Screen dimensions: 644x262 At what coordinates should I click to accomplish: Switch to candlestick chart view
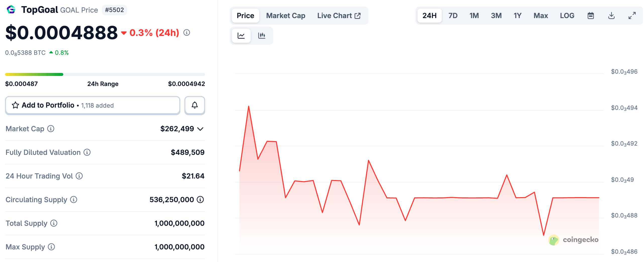262,36
